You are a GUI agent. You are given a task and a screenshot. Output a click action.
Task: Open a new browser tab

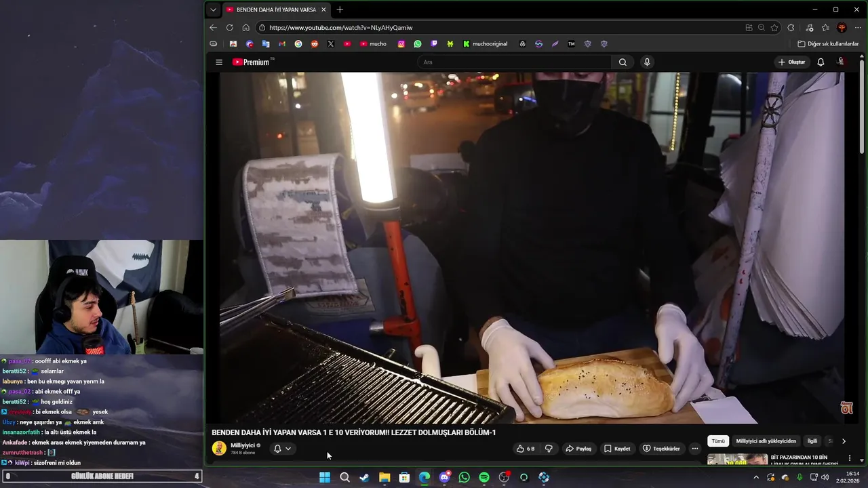(x=340, y=9)
